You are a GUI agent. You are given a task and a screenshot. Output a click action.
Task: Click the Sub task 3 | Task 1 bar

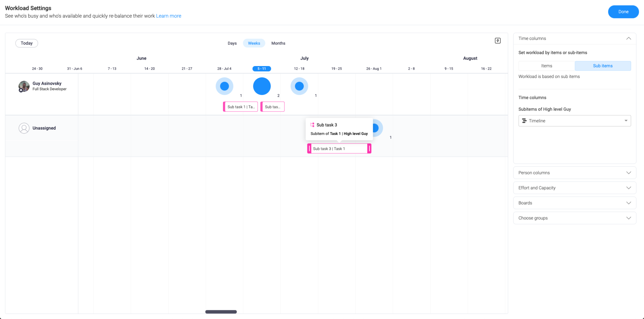point(339,149)
